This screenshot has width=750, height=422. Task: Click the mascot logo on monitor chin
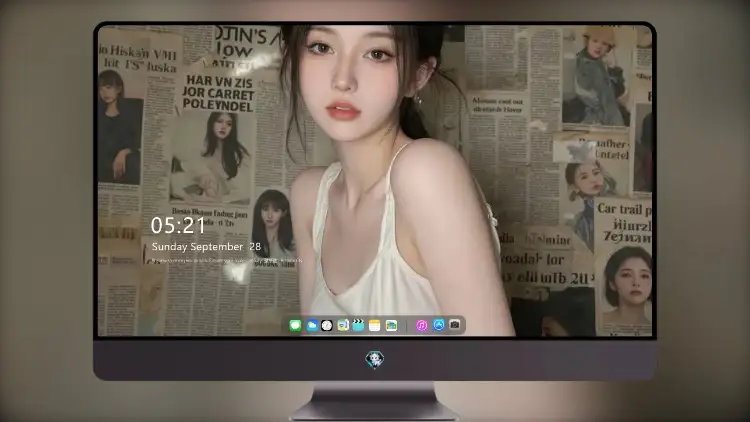click(375, 359)
